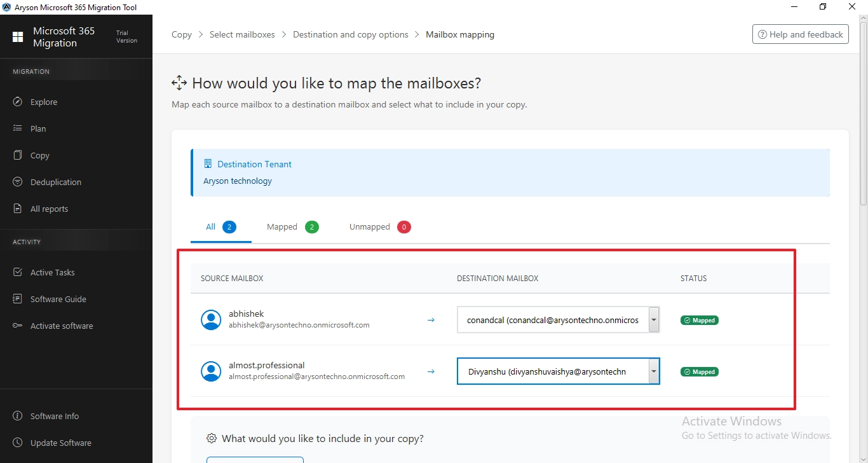Viewport: 868px width, 463px height.
Task: Click the All reports document icon
Action: [x=18, y=209]
